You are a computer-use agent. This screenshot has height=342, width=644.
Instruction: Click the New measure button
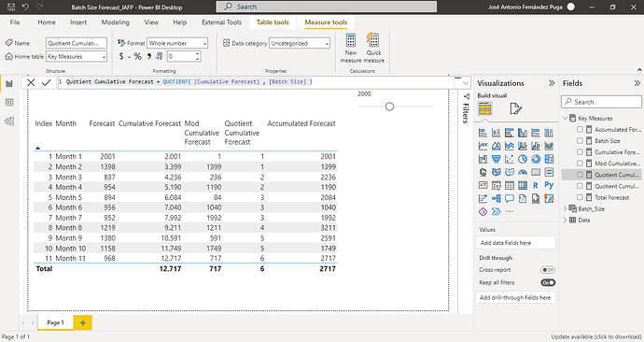351,48
